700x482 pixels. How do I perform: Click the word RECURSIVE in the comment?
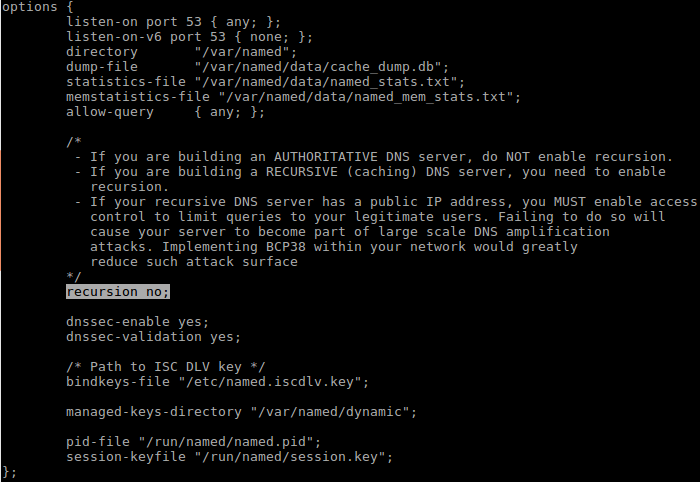point(302,172)
